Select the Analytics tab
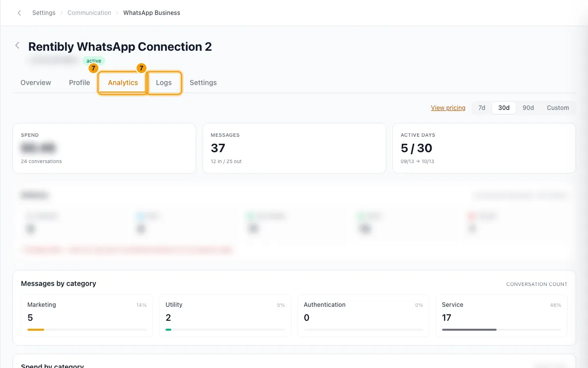 coord(123,83)
